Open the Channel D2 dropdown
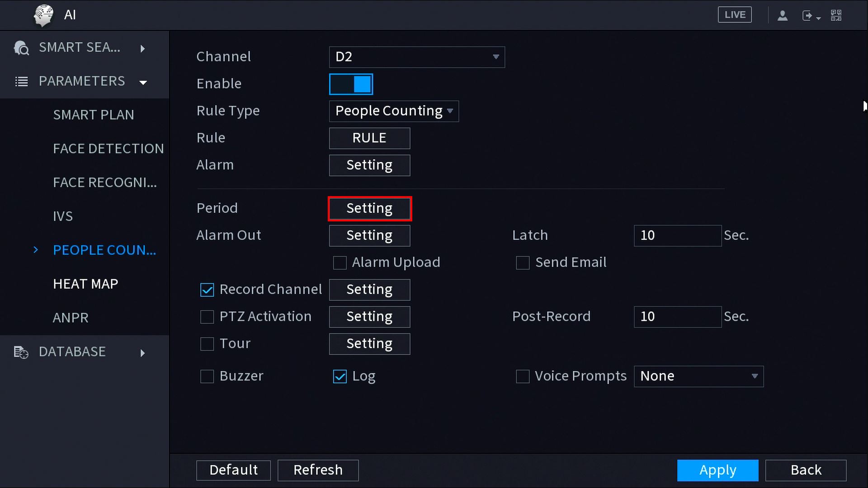This screenshot has height=488, width=868. pos(417,57)
